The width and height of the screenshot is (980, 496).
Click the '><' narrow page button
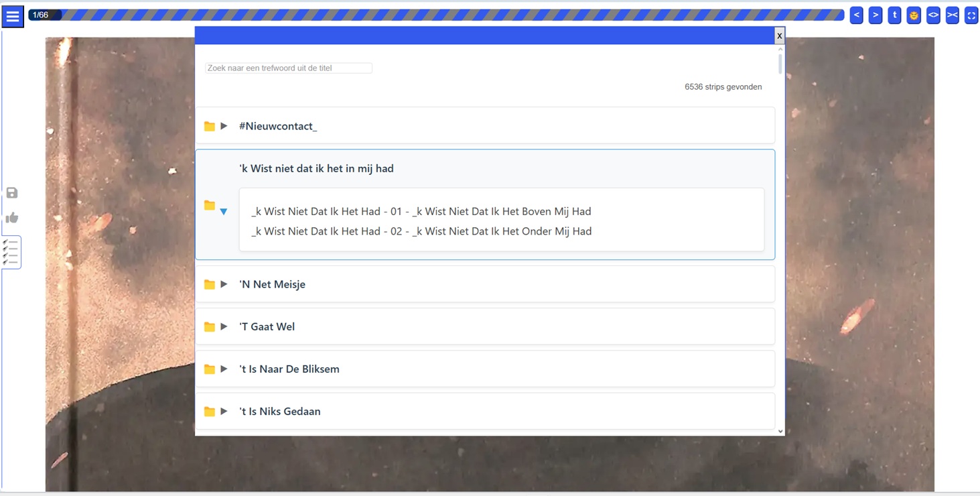tap(952, 15)
